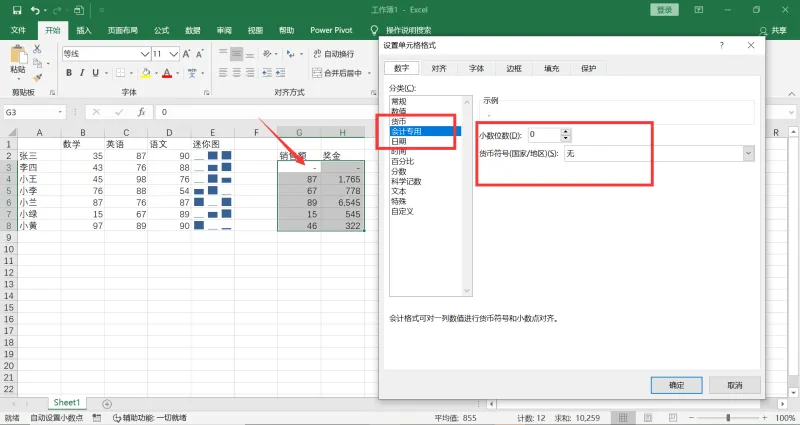Click the Borders icon

pos(120,73)
